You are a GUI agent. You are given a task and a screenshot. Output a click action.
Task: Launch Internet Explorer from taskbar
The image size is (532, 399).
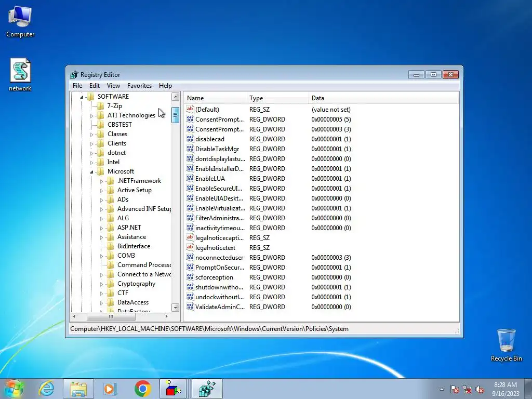[x=46, y=389]
